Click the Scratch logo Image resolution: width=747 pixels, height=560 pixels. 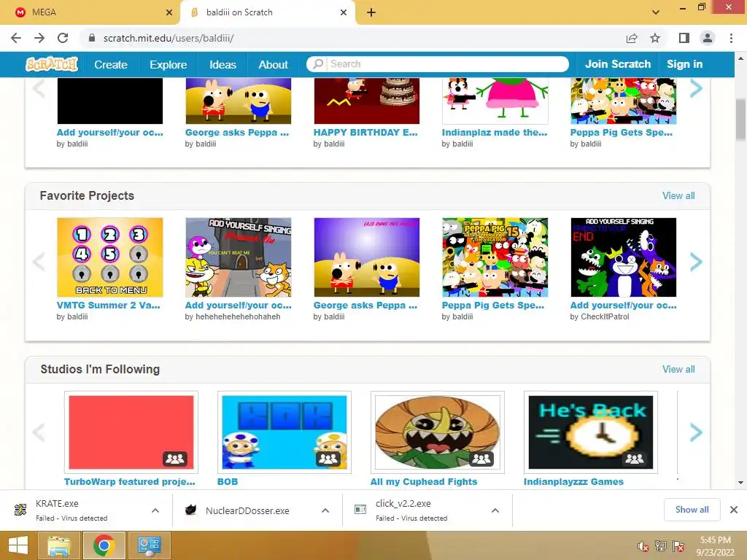coord(52,64)
